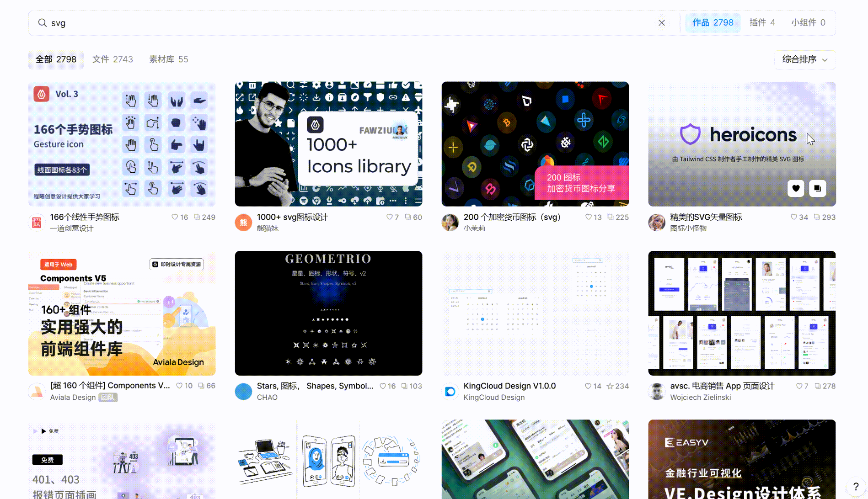Open the avsc app pages thumbnail

tap(742, 313)
